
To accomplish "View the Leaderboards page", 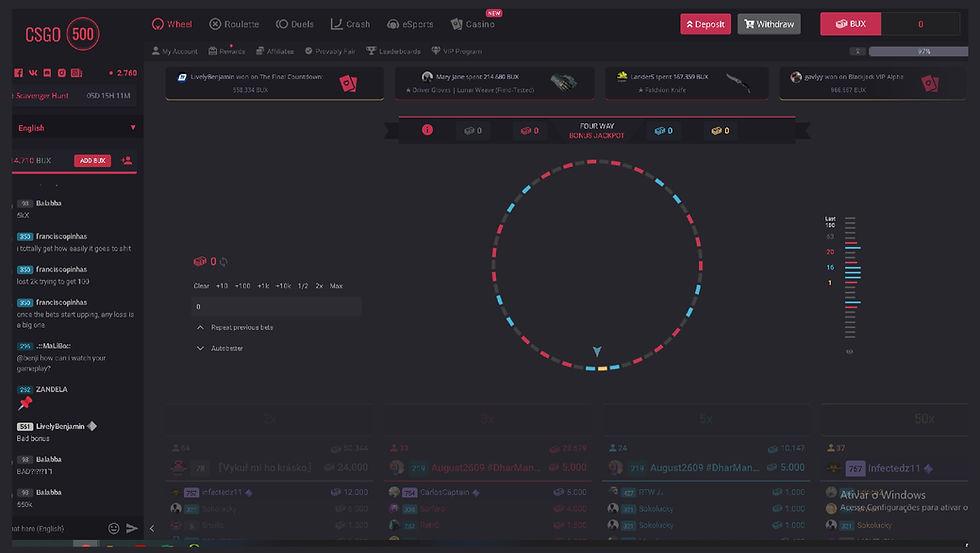I will point(394,51).
